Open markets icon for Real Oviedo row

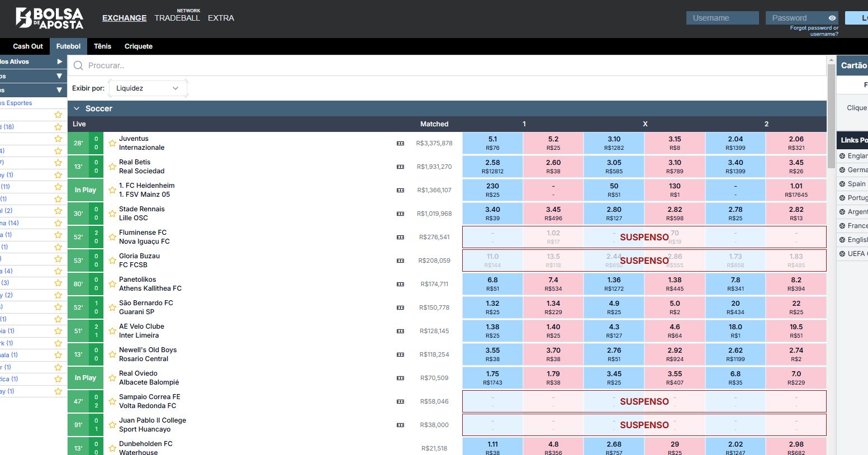pos(400,378)
